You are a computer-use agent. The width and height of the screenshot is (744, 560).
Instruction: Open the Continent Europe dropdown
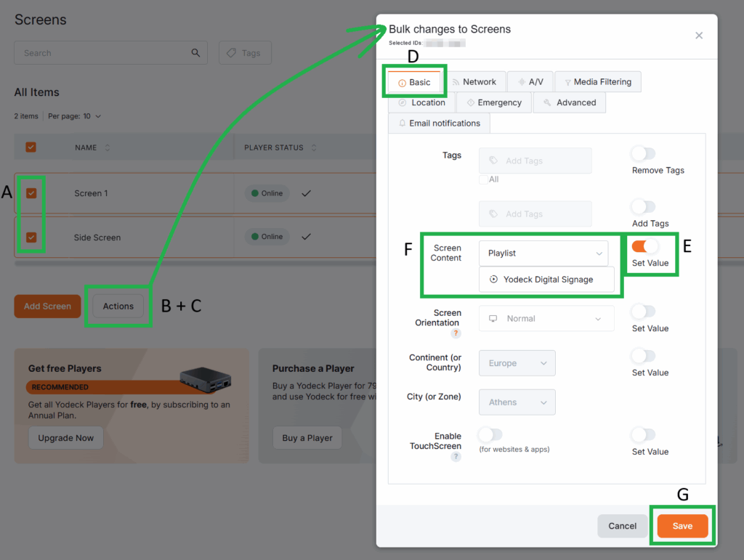pyautogui.click(x=517, y=363)
